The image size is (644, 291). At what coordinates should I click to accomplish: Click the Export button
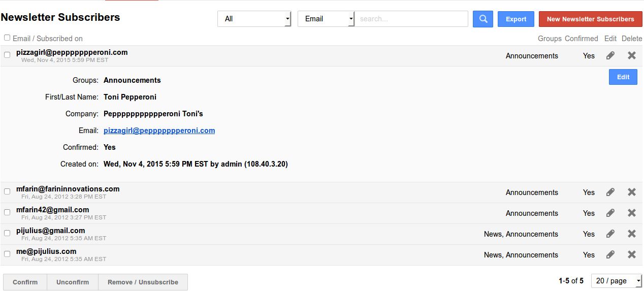(x=516, y=19)
